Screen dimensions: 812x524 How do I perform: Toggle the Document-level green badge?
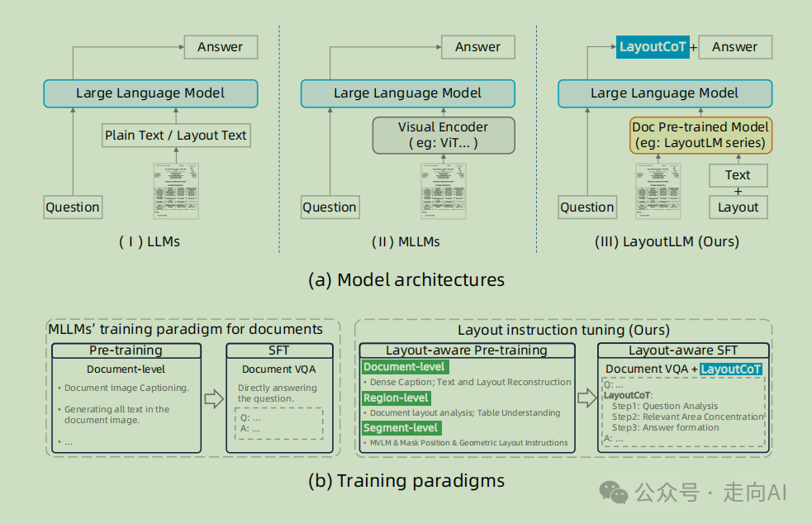pyautogui.click(x=405, y=366)
